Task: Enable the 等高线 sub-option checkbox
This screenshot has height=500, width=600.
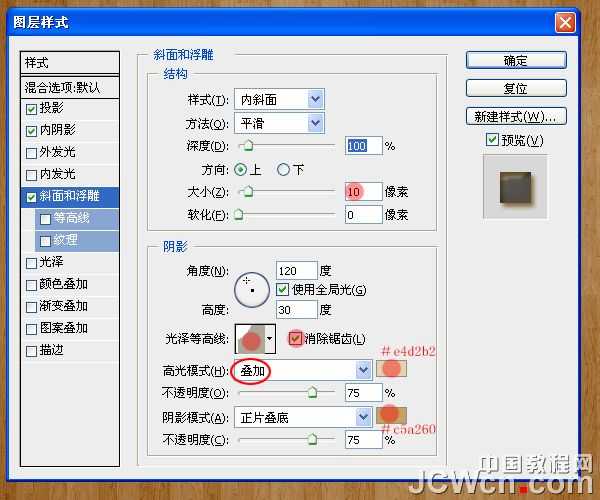Action: coord(45,219)
